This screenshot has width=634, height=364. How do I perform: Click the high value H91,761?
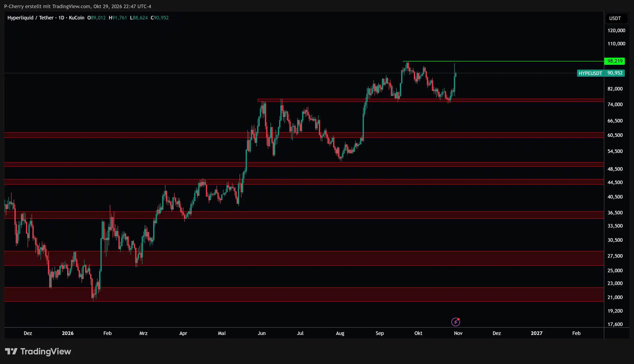118,18
